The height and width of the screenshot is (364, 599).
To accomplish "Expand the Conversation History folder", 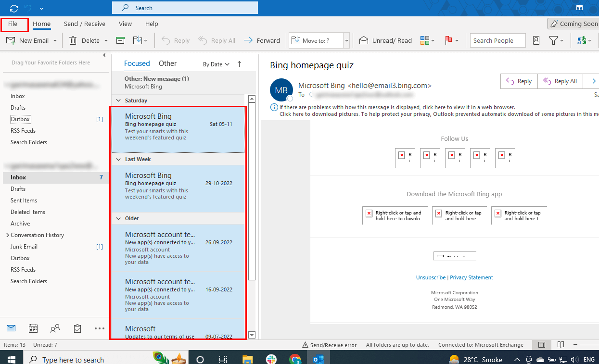I will (x=8, y=235).
